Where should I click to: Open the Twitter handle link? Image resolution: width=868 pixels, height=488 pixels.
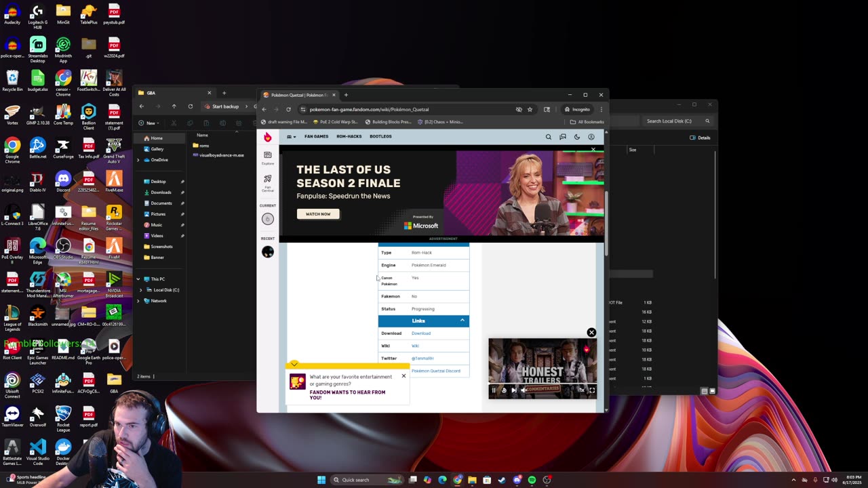[422, 359]
